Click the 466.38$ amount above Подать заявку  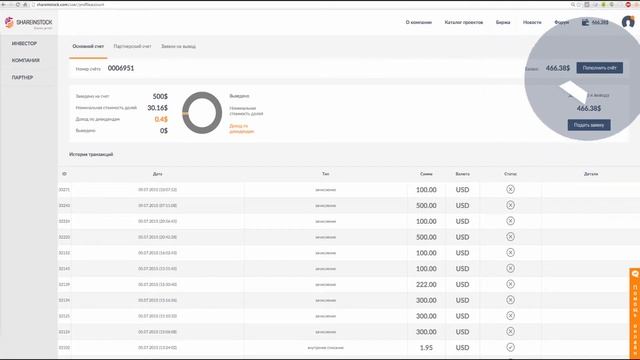click(x=589, y=108)
